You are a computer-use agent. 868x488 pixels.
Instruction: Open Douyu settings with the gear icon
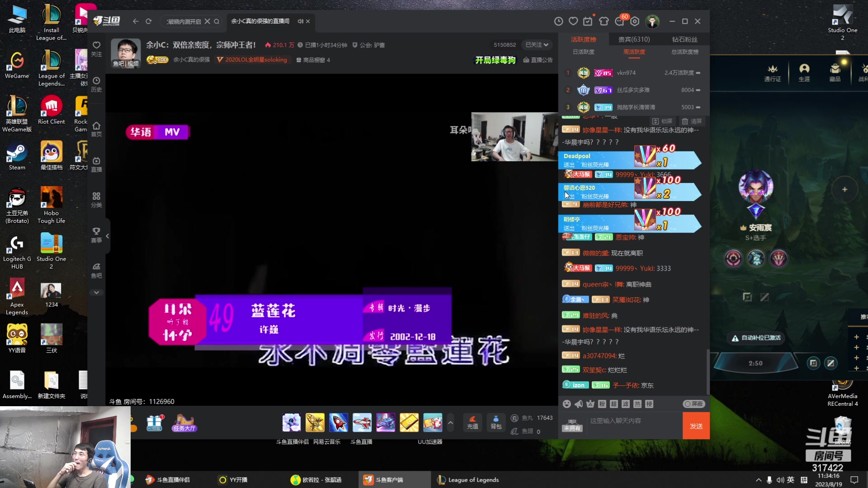[635, 21]
